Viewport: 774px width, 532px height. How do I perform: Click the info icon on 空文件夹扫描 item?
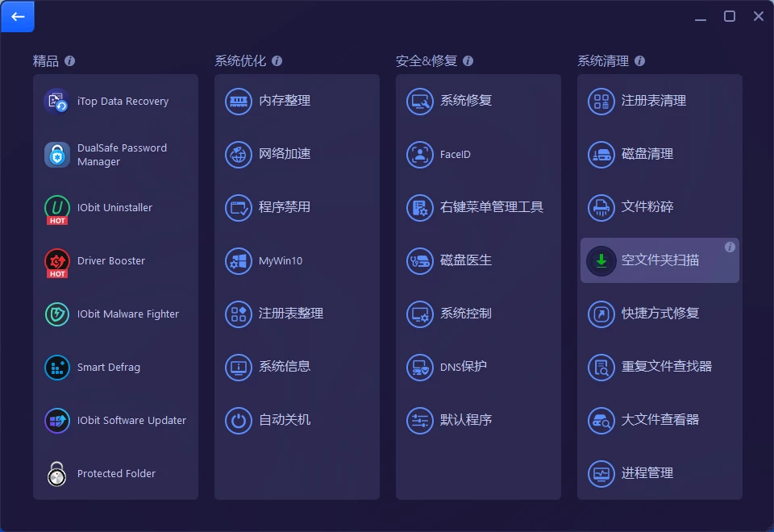[730, 247]
